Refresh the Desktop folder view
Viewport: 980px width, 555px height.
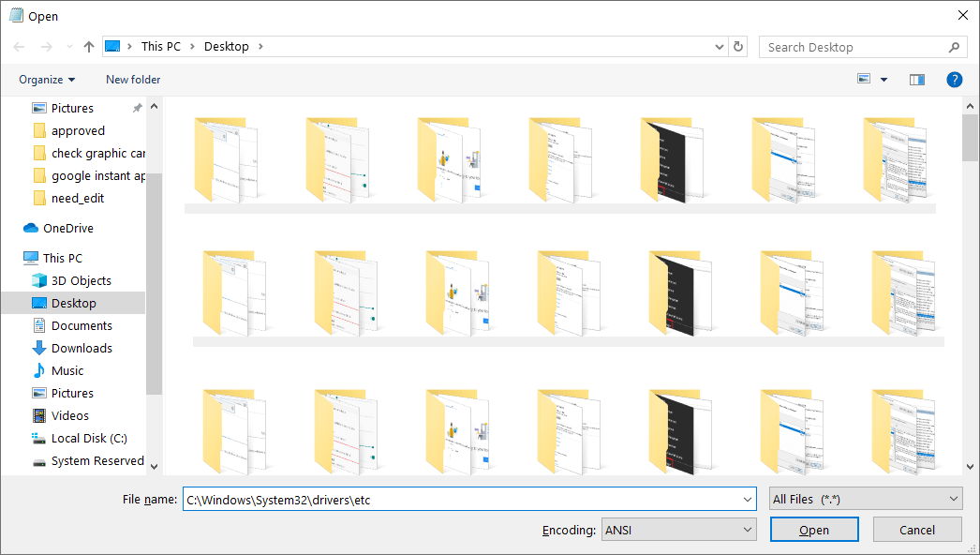tap(737, 46)
